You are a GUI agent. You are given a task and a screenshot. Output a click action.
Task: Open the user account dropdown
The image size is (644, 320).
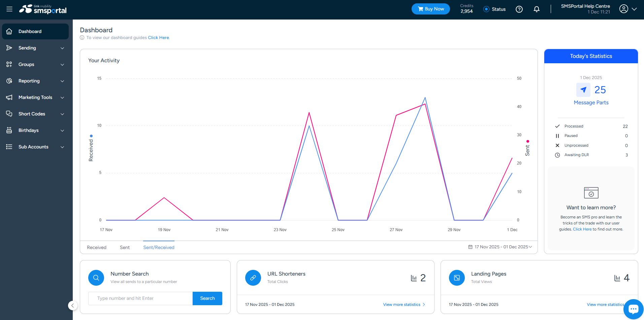click(x=628, y=9)
